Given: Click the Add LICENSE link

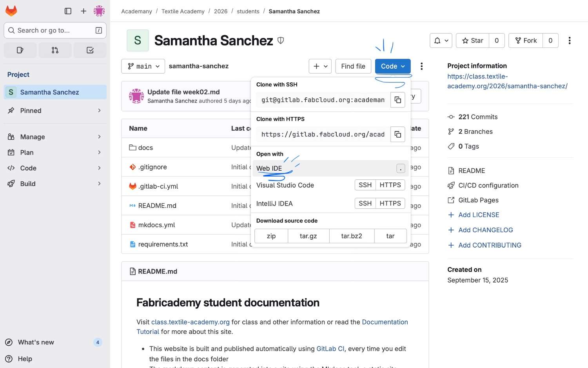Looking at the screenshot, I should pos(479,215).
